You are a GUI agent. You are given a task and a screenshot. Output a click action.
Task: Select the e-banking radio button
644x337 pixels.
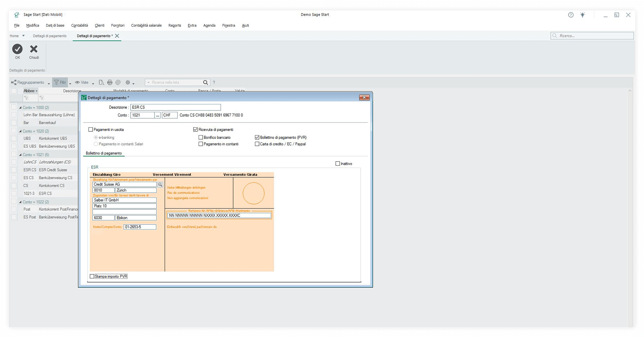tap(96, 138)
